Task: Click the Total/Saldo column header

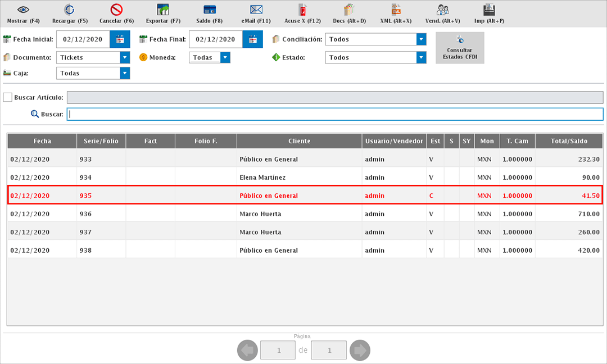Action: click(568, 141)
